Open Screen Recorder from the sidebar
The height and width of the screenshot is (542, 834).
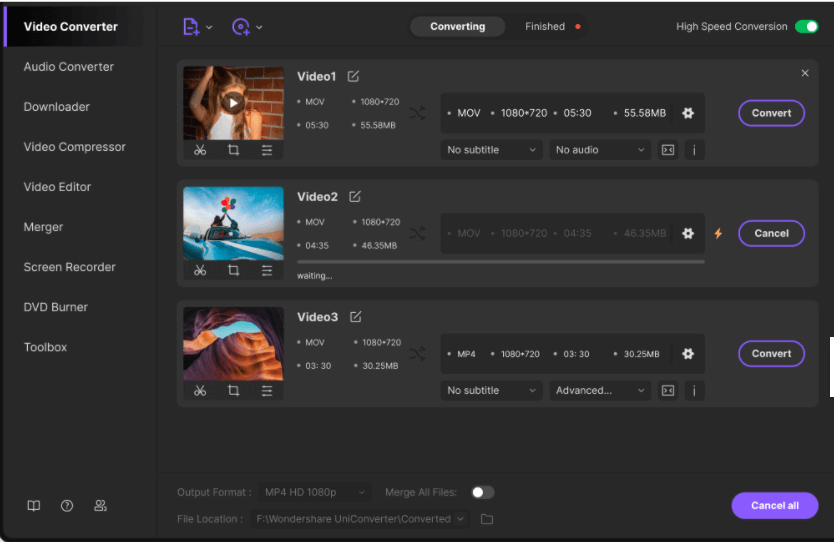(70, 267)
